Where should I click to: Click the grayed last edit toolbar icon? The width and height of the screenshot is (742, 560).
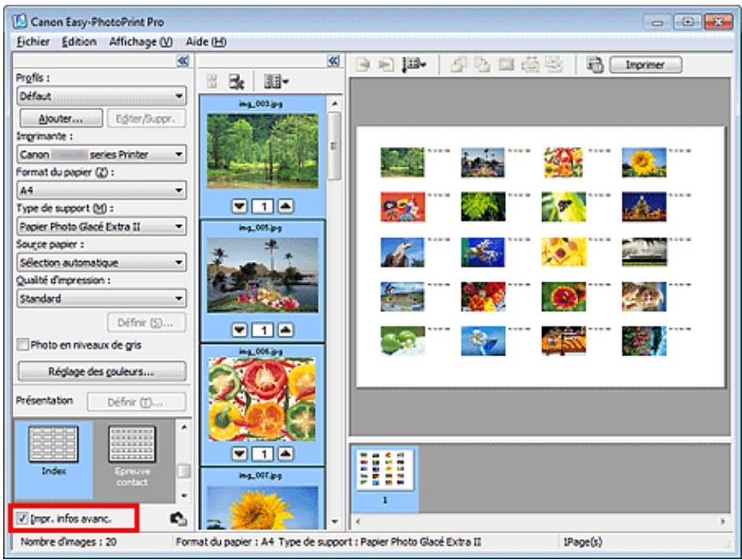click(554, 64)
